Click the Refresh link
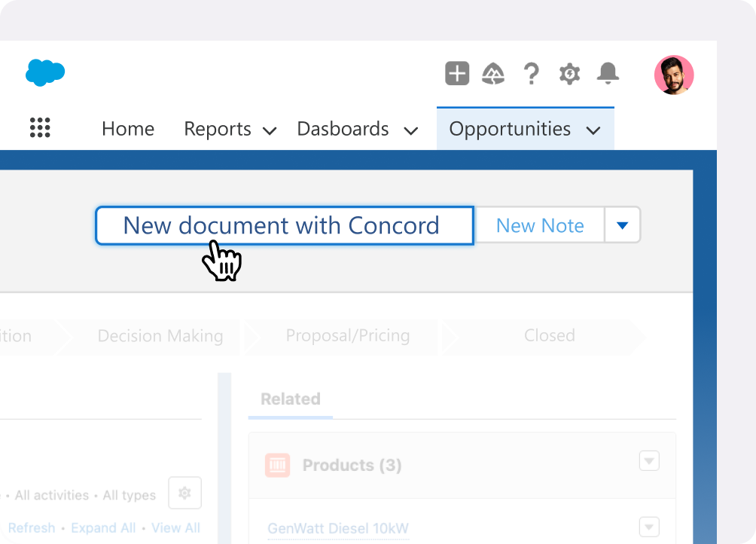The height and width of the screenshot is (544, 756). pyautogui.click(x=32, y=528)
